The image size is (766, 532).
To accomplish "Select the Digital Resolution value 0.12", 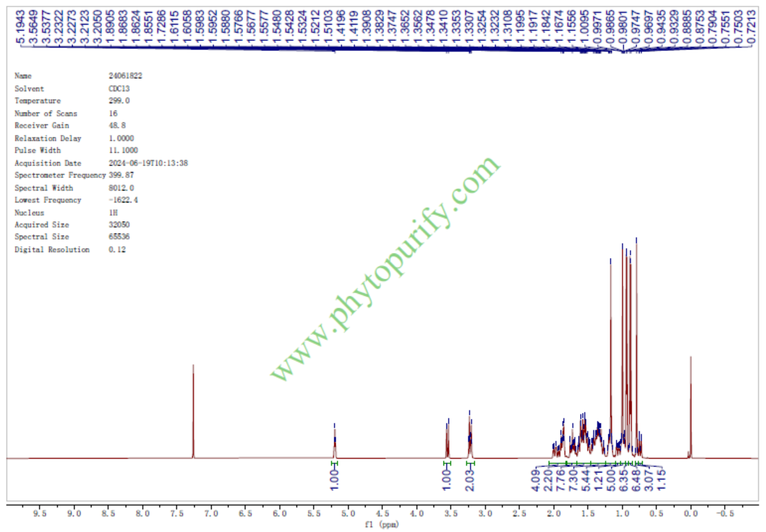I will point(117,249).
